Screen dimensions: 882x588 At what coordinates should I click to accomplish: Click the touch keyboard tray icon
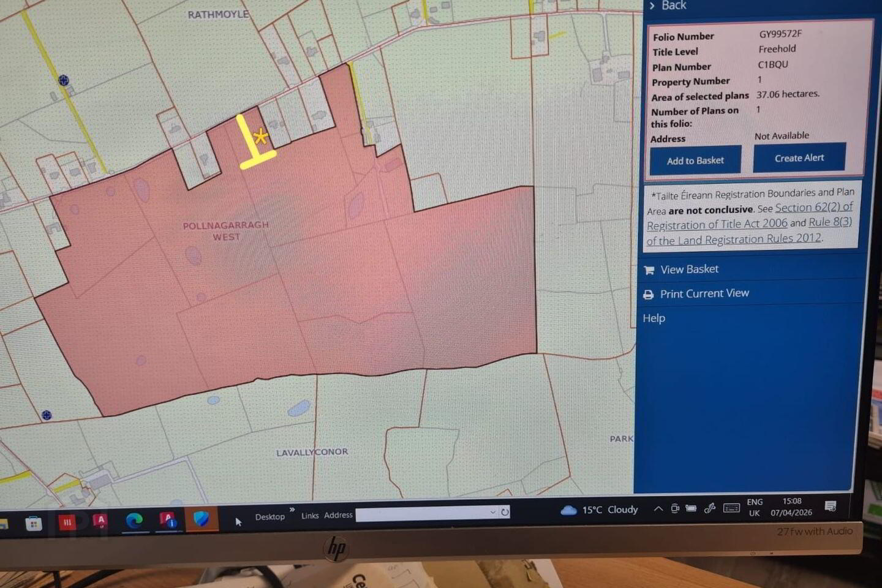click(731, 508)
